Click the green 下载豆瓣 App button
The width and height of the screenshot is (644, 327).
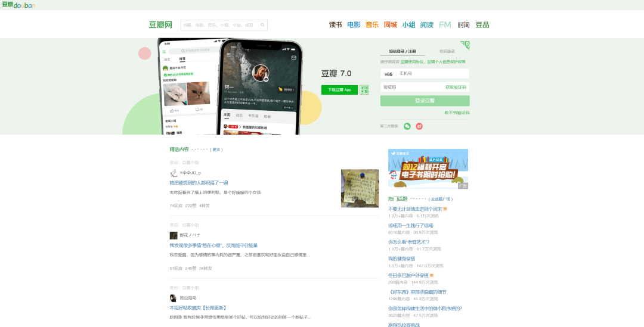click(x=339, y=90)
